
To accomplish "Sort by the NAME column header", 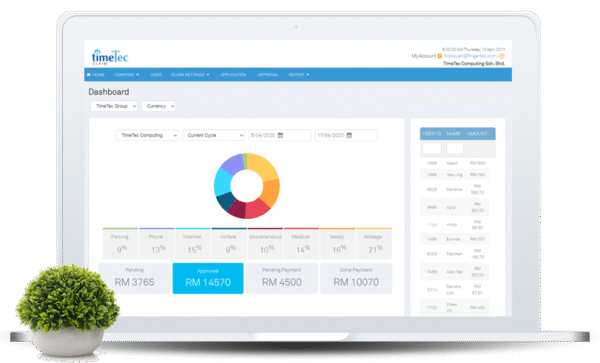I will click(x=453, y=134).
